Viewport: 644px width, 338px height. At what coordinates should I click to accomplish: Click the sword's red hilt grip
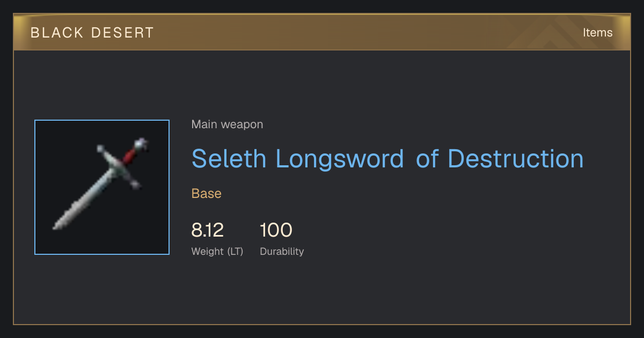[129, 156]
